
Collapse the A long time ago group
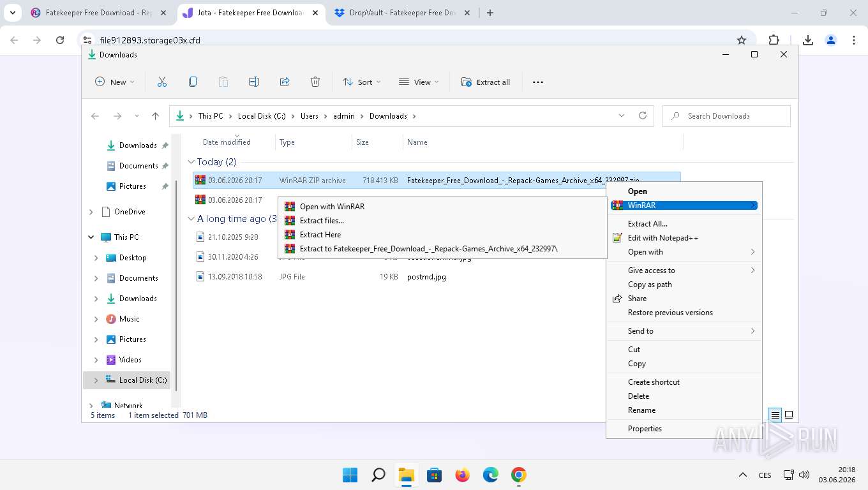(191, 219)
